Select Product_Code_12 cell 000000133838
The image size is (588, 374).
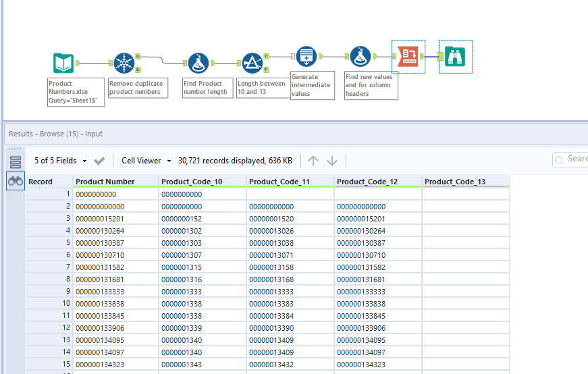point(378,304)
